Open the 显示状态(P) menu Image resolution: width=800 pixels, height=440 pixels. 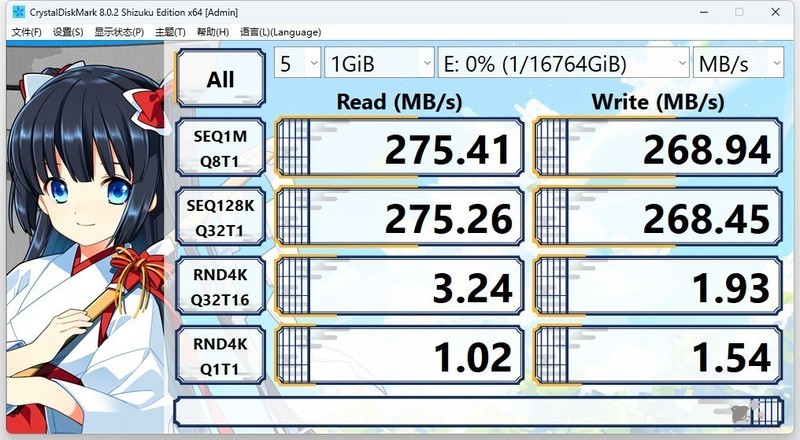click(119, 32)
